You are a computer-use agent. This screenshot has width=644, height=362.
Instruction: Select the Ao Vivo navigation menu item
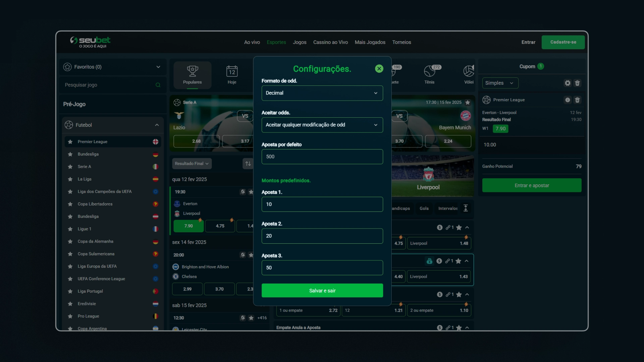point(252,42)
